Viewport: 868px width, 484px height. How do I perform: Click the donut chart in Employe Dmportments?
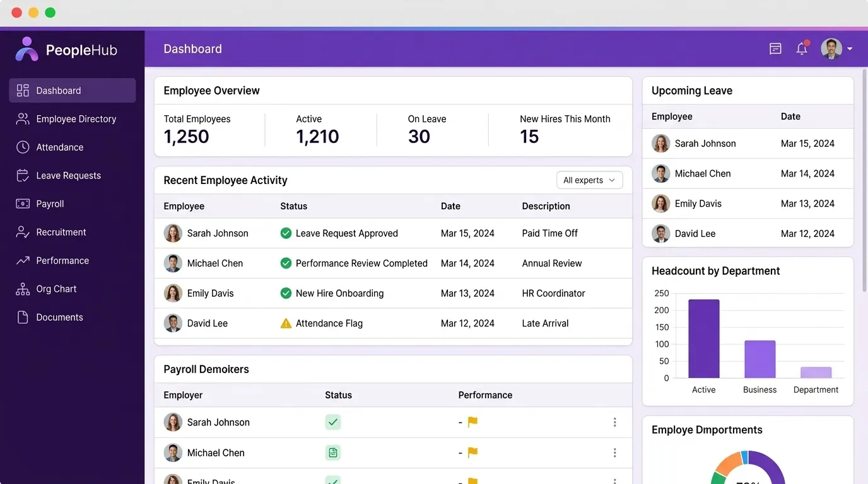click(748, 468)
